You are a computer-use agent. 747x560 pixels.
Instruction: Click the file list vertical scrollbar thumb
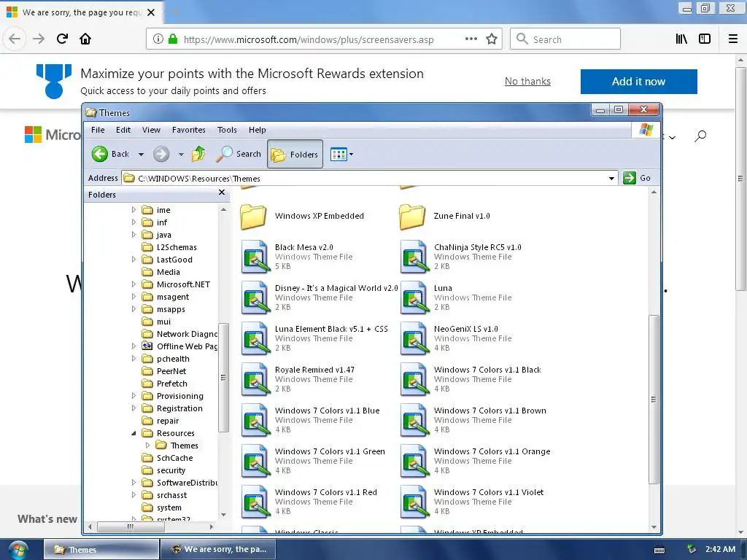tap(654, 399)
